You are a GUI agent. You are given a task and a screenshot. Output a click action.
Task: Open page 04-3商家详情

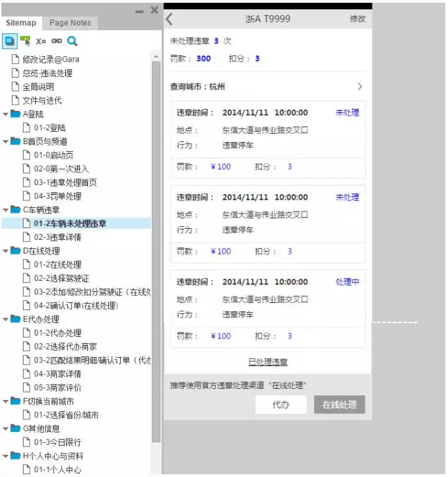tap(58, 374)
